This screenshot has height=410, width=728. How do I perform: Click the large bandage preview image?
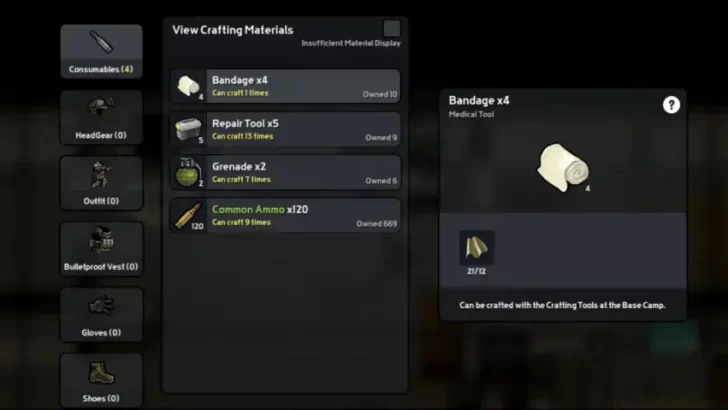563,167
